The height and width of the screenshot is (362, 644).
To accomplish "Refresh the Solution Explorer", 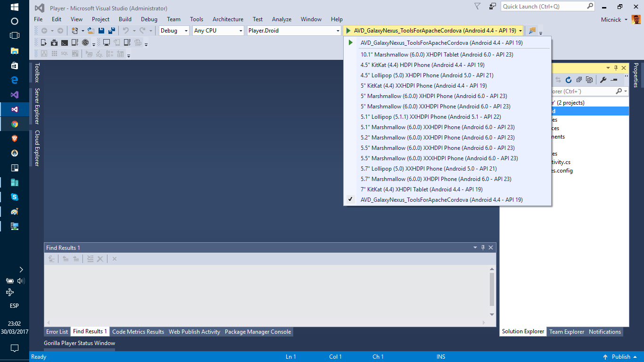I will pos(568,80).
